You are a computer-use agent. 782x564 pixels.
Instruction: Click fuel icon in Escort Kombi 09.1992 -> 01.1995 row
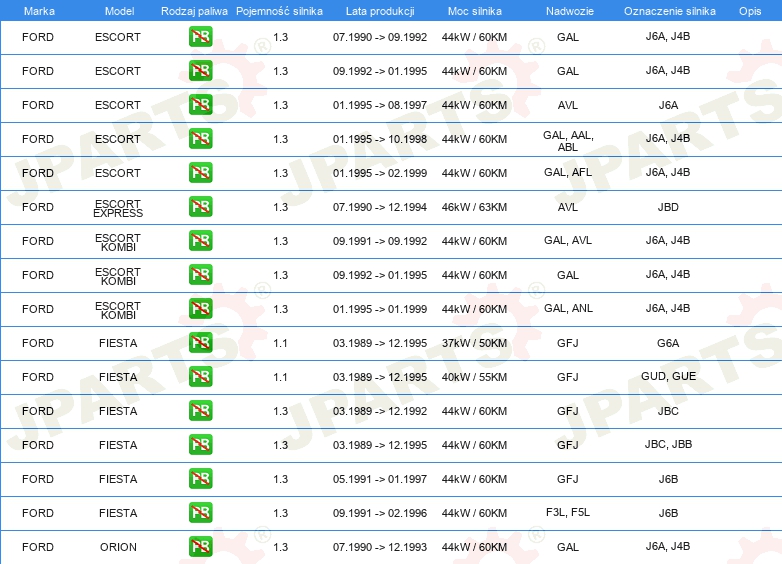tap(200, 274)
